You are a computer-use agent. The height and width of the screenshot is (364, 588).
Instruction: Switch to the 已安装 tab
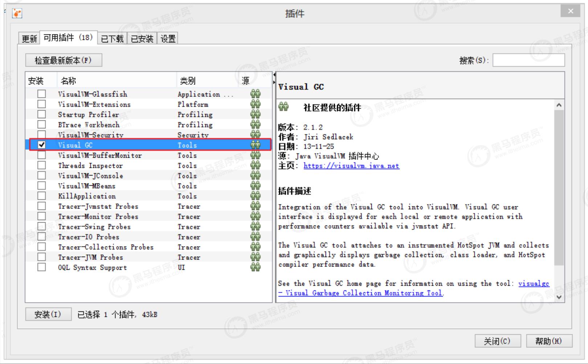142,38
